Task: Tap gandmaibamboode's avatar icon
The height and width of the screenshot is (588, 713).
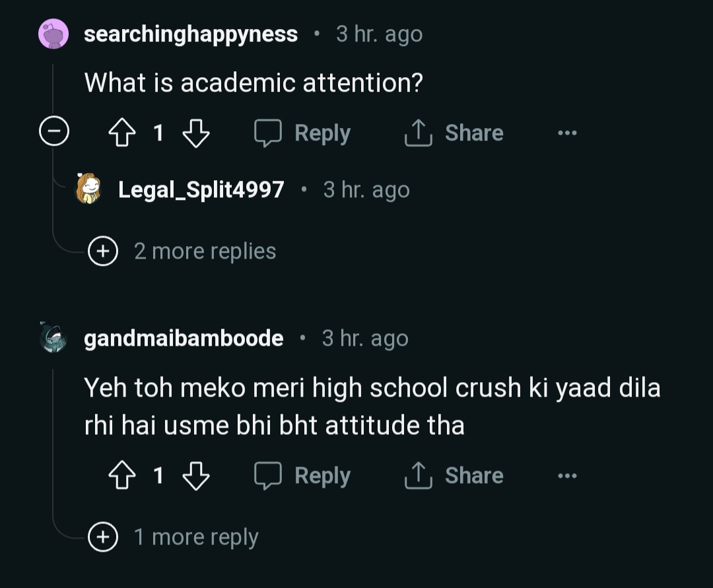Action: (53, 339)
